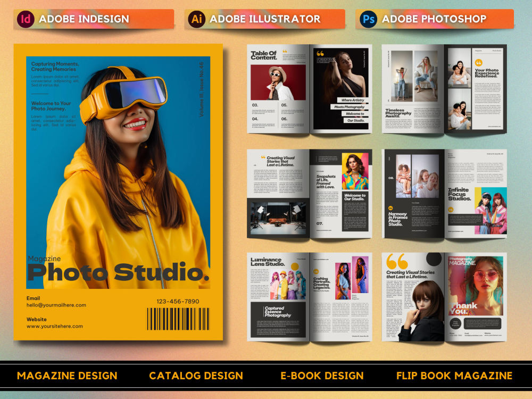Click 'Capturing Moments, Creating Memories' heading
Viewport: 532px width, 399px height.
[55, 66]
